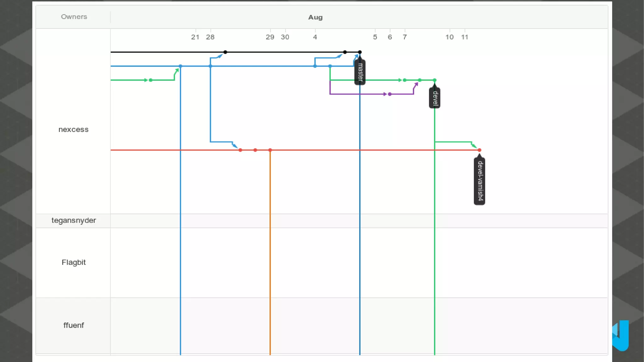This screenshot has width=644, height=362.
Task: Click the ffuenf owner label
Action: 74,325
